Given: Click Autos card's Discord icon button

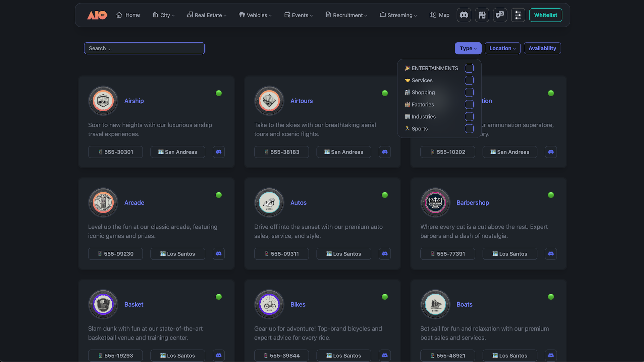Looking at the screenshot, I should (385, 254).
